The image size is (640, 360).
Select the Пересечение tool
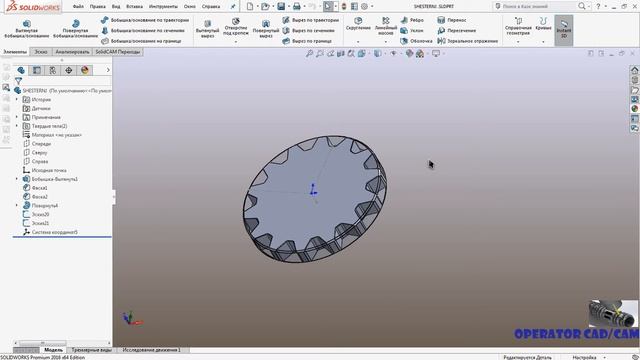(x=456, y=30)
